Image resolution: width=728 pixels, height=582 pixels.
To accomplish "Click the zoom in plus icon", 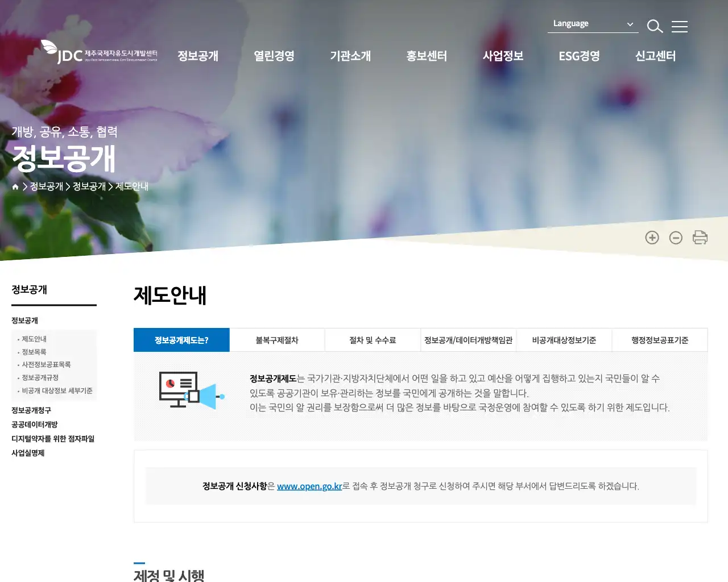I will 652,238.
